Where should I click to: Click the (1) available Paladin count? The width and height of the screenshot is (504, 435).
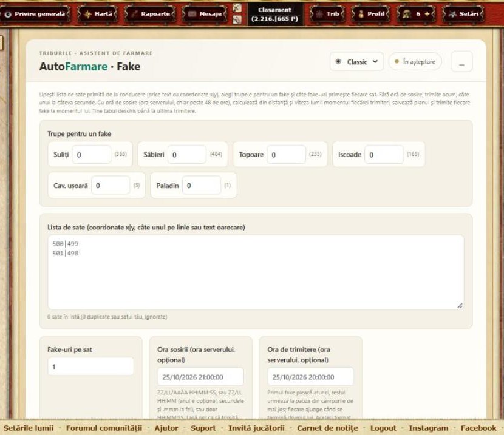point(228,185)
